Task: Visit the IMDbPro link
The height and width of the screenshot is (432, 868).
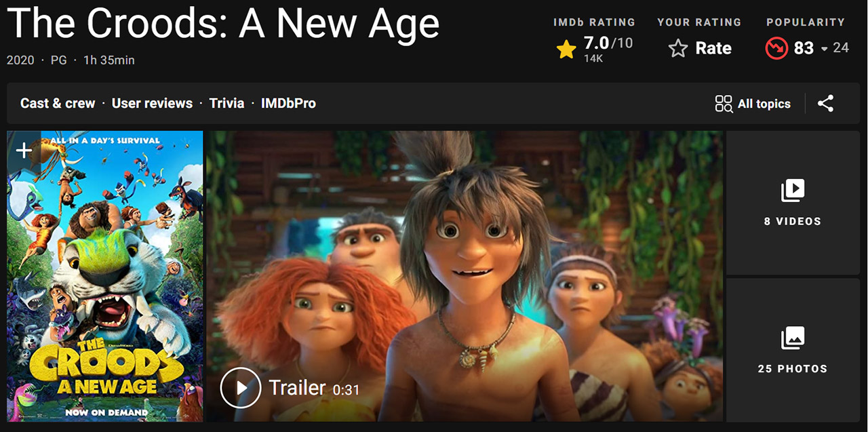Action: pos(288,103)
